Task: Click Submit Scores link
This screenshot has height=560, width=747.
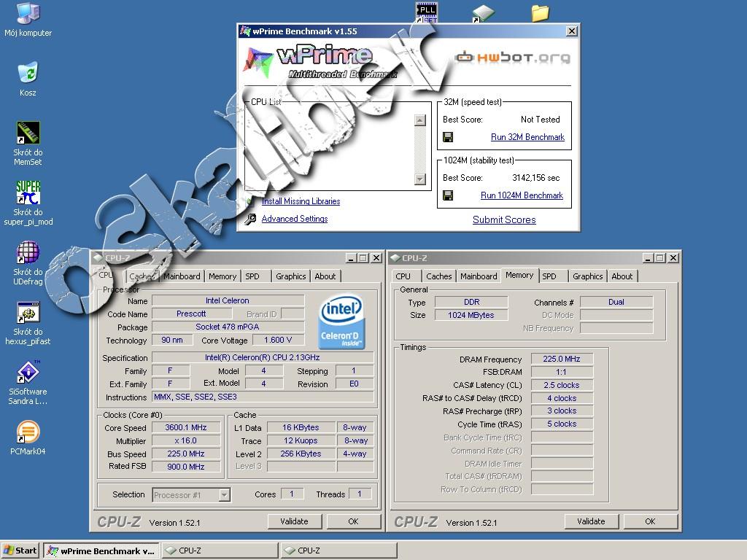Action: point(504,220)
